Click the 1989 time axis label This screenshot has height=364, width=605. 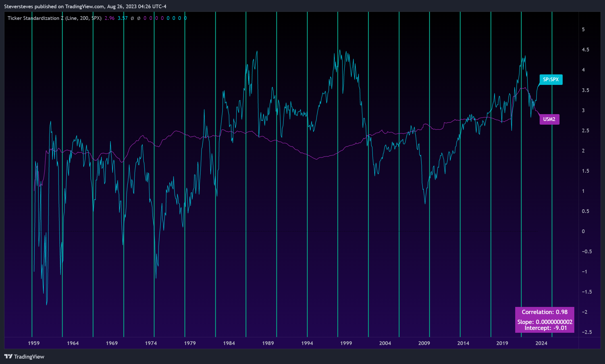tap(268, 343)
